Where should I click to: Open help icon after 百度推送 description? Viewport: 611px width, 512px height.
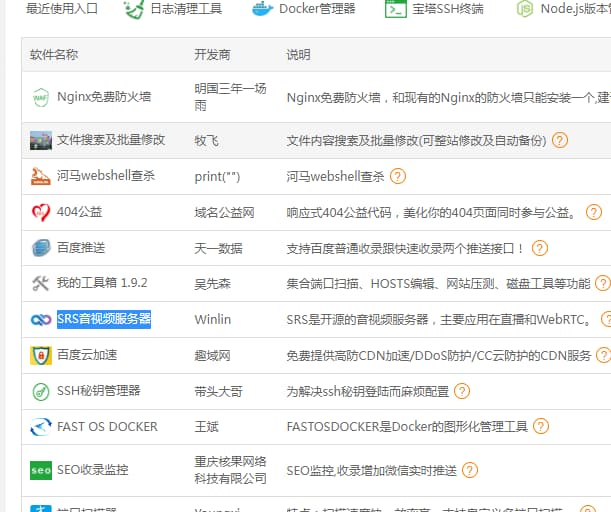pos(539,248)
